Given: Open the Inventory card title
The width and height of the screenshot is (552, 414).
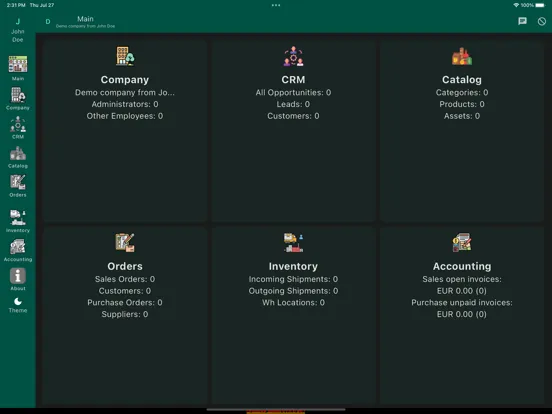Looking at the screenshot, I should [293, 266].
